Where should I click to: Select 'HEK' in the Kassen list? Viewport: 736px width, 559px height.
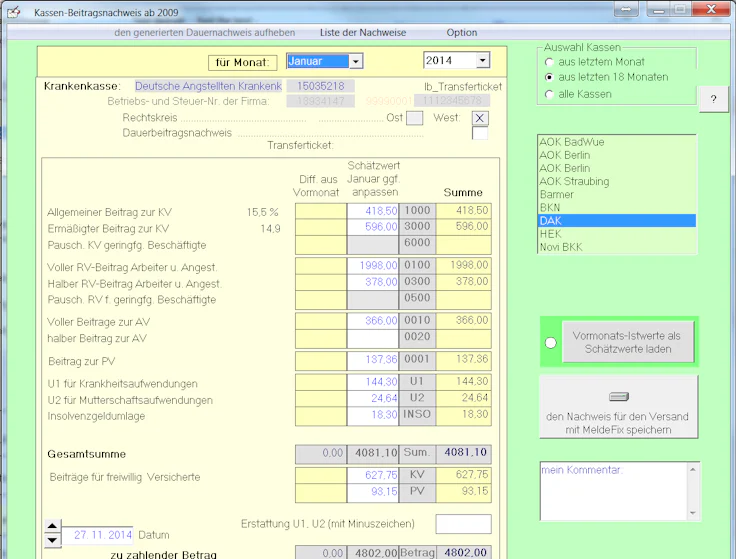(x=617, y=234)
